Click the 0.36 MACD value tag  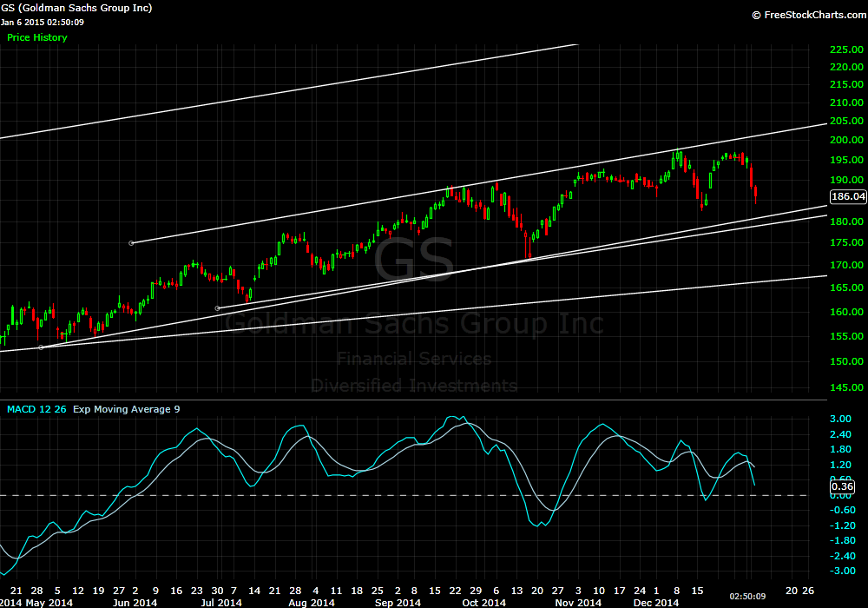point(842,486)
